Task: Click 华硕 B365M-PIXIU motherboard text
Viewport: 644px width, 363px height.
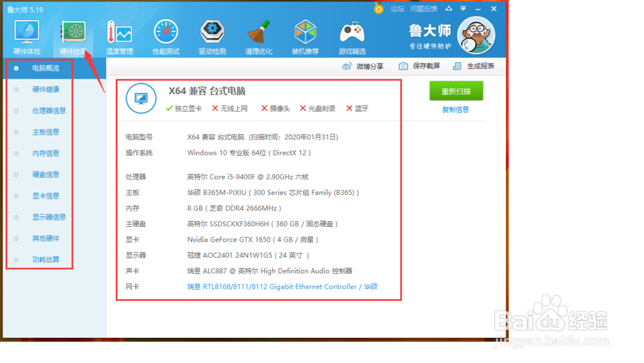Action: [x=273, y=192]
